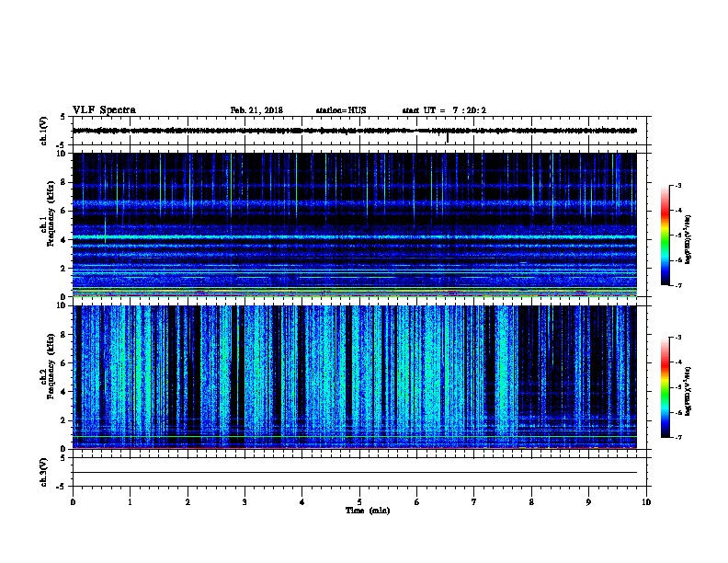Click the "7" time axis tick label
The image size is (728, 563).
[474, 502]
